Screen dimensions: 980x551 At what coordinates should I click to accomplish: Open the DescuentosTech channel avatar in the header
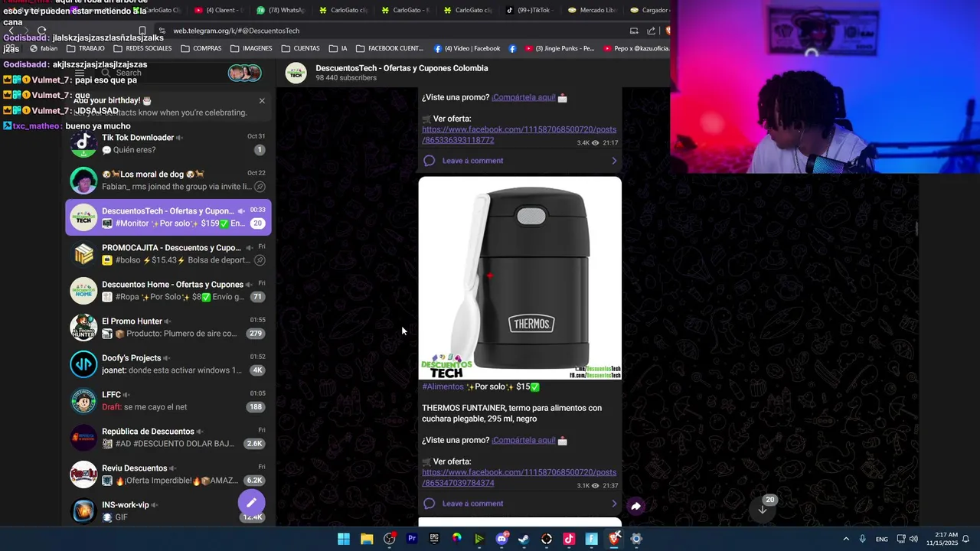coord(296,73)
